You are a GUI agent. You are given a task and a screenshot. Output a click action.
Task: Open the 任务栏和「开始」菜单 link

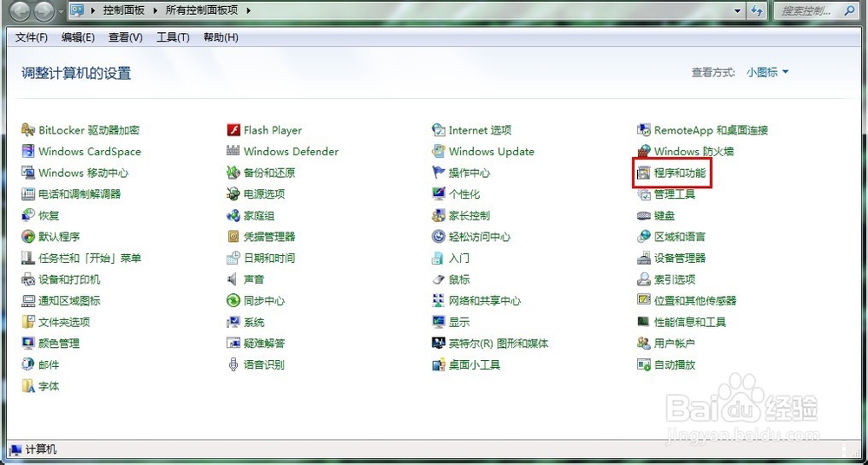pyautogui.click(x=89, y=258)
